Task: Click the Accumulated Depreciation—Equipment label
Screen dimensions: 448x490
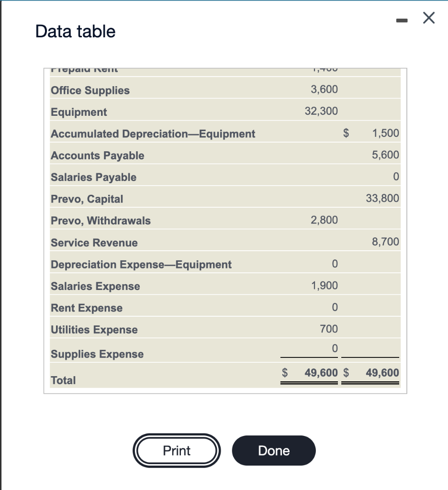Action: (153, 134)
